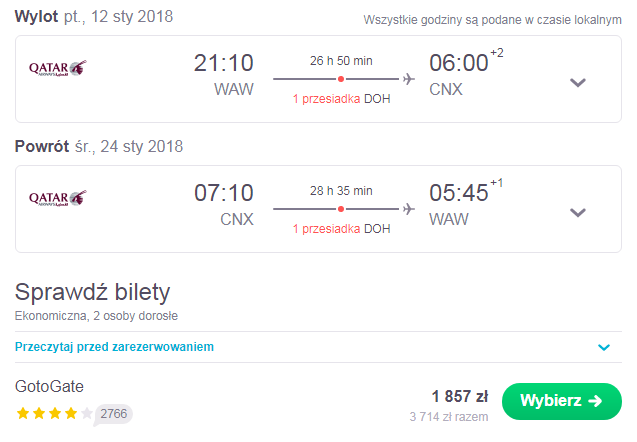Click the 1 857 zł price
Image resolution: width=637 pixels, height=442 pixels.
460,396
